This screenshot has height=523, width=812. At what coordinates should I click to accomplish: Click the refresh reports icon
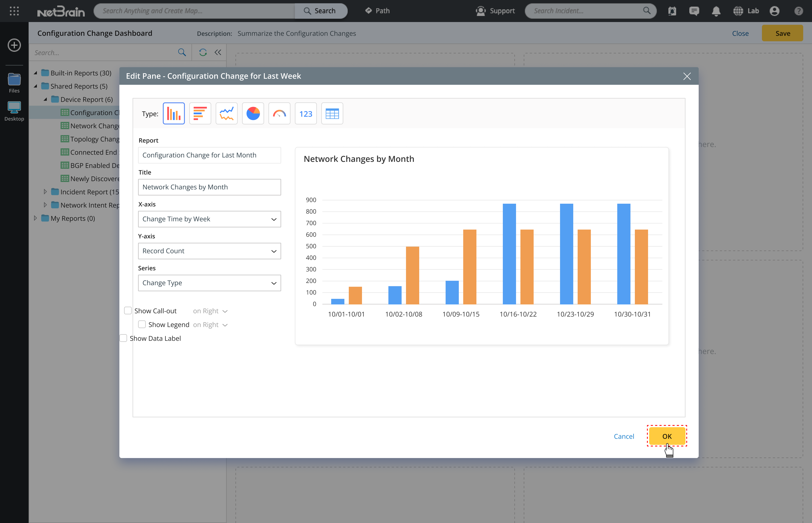(x=203, y=52)
